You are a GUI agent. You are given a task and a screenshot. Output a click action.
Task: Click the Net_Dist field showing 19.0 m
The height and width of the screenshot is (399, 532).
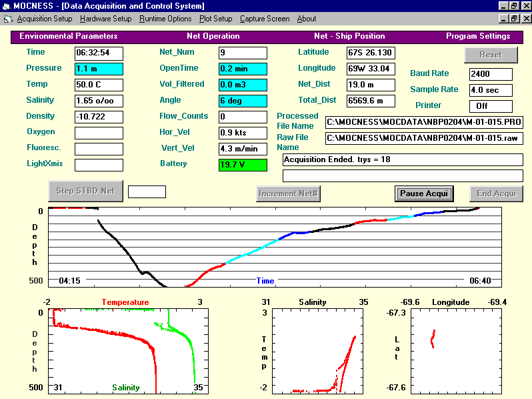point(371,85)
